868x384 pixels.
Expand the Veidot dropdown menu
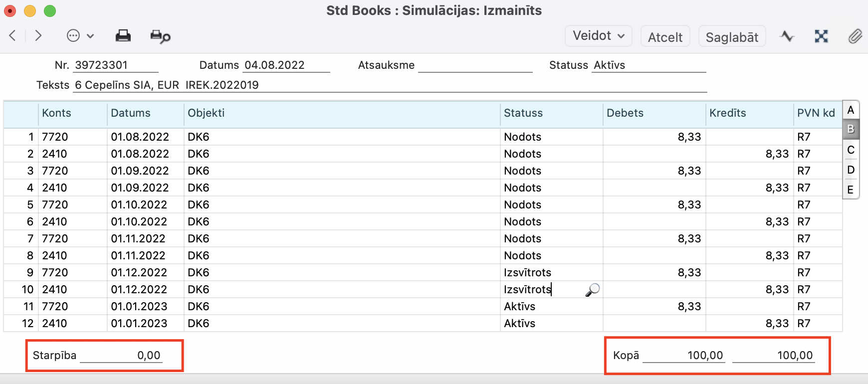(x=598, y=36)
